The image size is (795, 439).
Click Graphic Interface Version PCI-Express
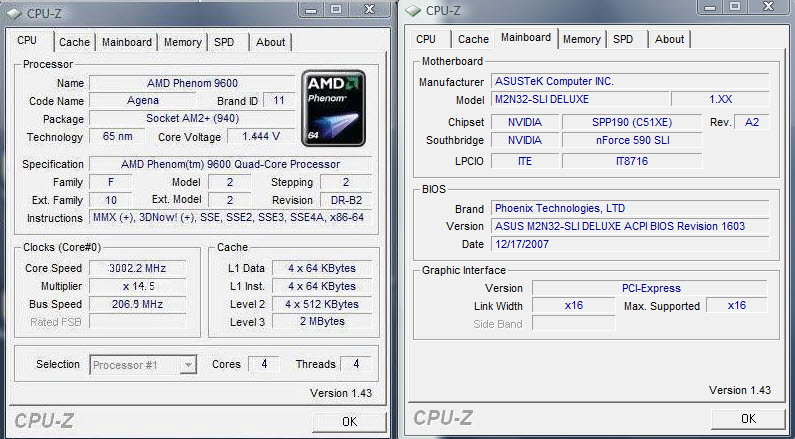pos(650,288)
